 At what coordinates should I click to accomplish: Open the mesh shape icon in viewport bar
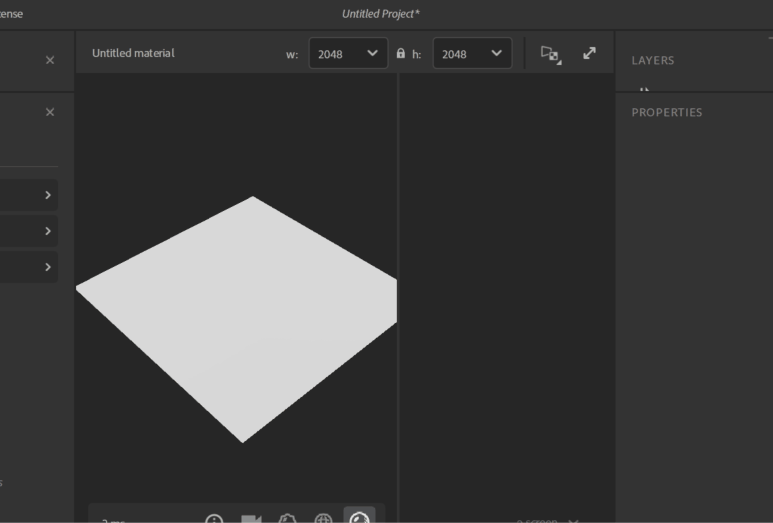click(x=287, y=519)
